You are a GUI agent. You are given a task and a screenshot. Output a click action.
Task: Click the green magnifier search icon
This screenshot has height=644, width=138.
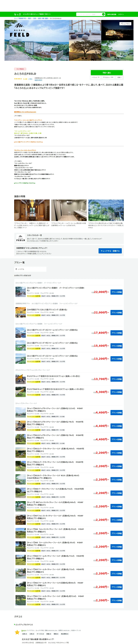click(x=103, y=14)
